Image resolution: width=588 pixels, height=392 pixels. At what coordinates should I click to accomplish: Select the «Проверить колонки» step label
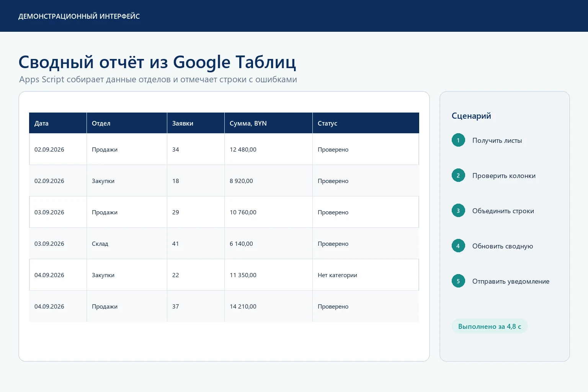[x=504, y=176]
